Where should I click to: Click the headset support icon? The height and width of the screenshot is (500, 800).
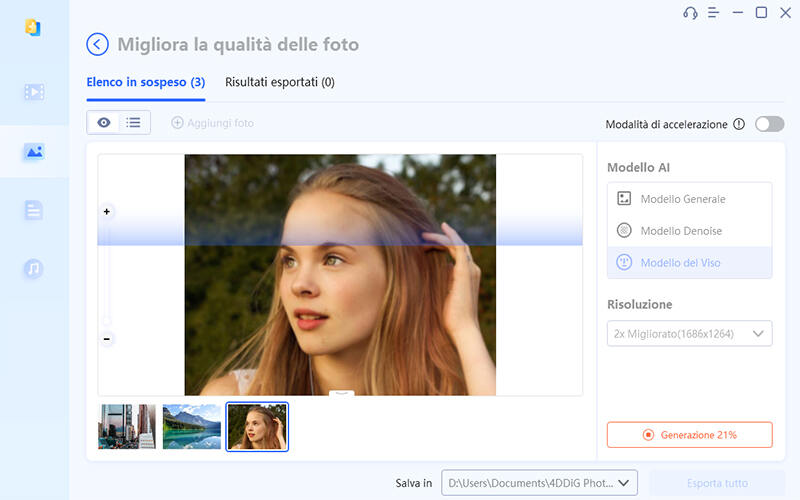pyautogui.click(x=690, y=13)
